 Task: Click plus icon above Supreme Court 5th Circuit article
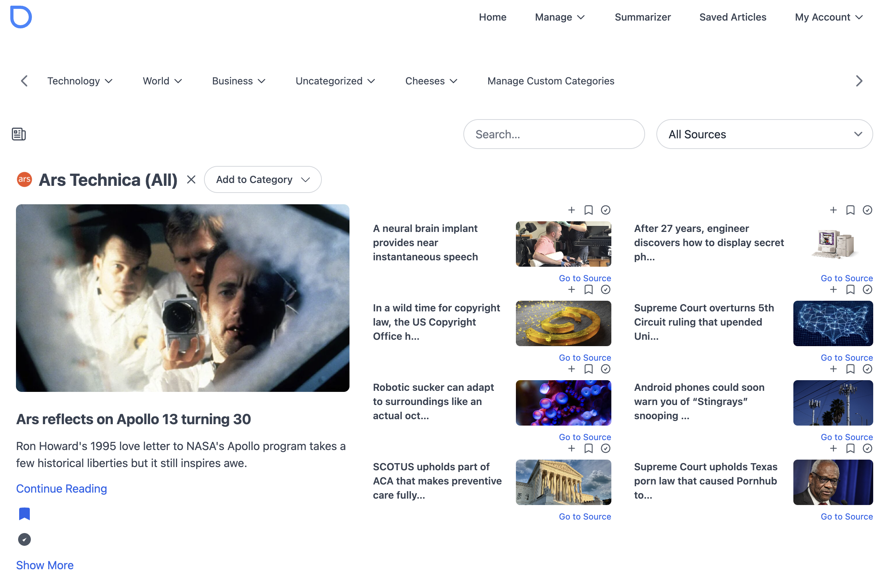point(833,289)
